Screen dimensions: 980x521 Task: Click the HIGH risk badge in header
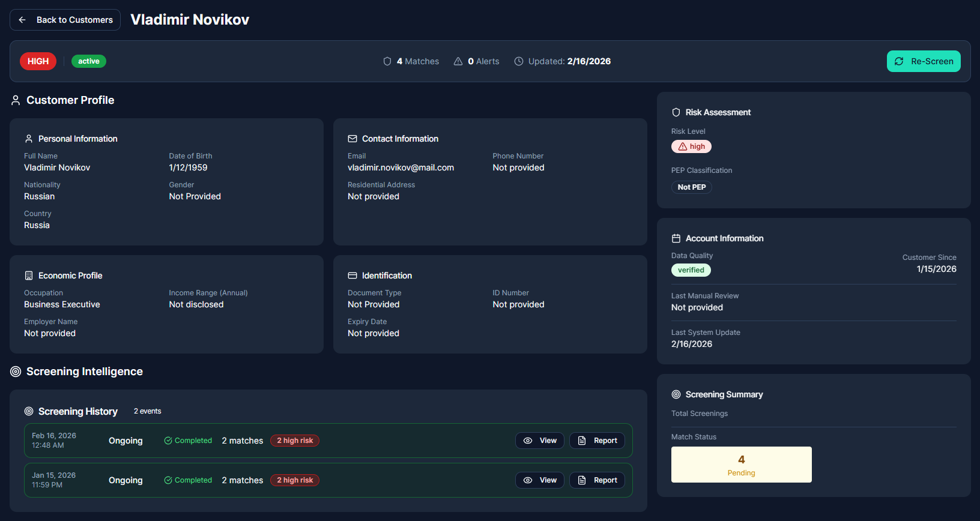pyautogui.click(x=38, y=61)
